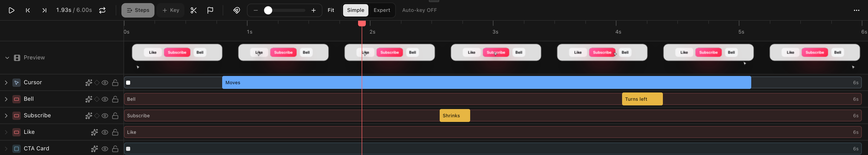Select the Shrinks clip
Screen dimensions: 868x155
pos(455,115)
